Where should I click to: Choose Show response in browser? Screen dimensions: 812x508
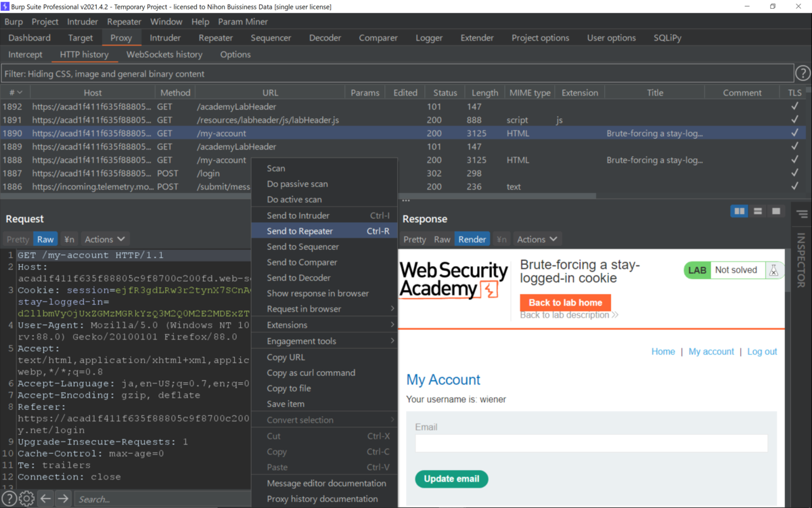tap(323, 293)
